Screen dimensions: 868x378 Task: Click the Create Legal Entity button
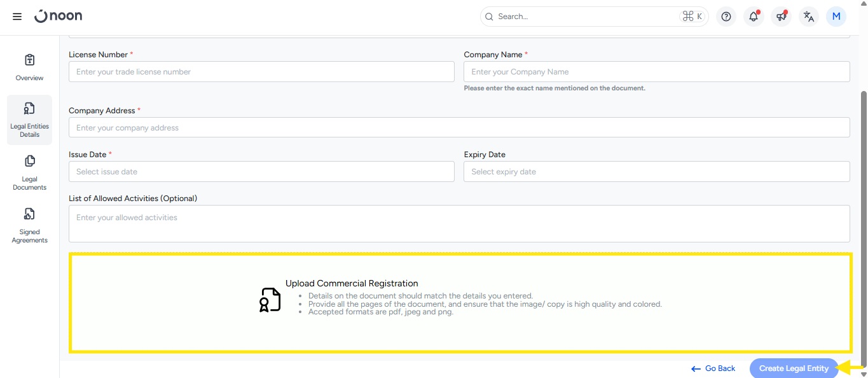794,368
